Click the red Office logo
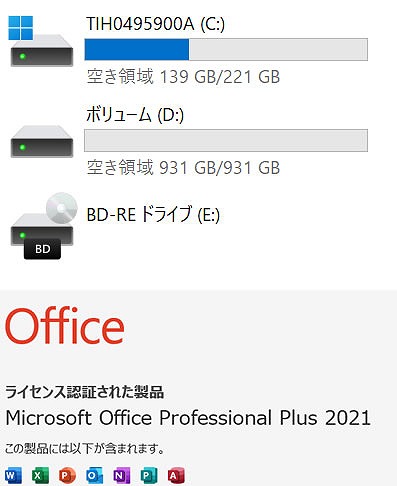Screen dimensions: 397x486 point(65,326)
